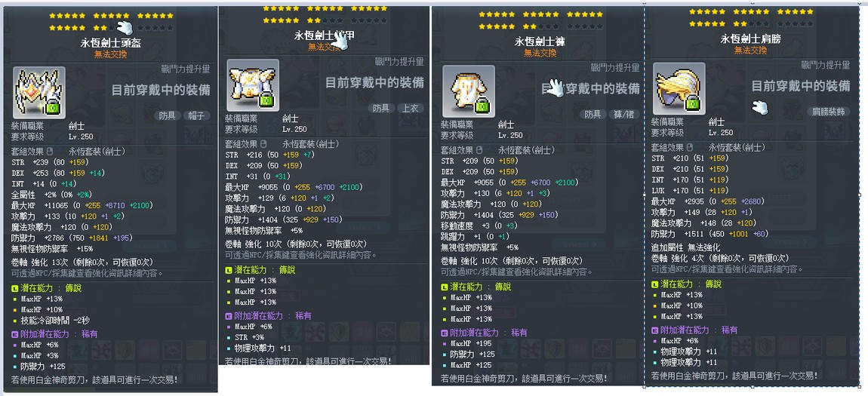Click 潛在能力 : 傳說 header on armor tooltip
Screen dimensions: 868x396
point(260,270)
